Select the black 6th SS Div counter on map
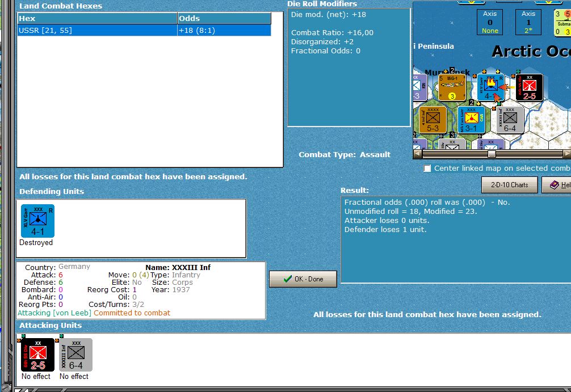The height and width of the screenshot is (392, 571). click(x=530, y=88)
